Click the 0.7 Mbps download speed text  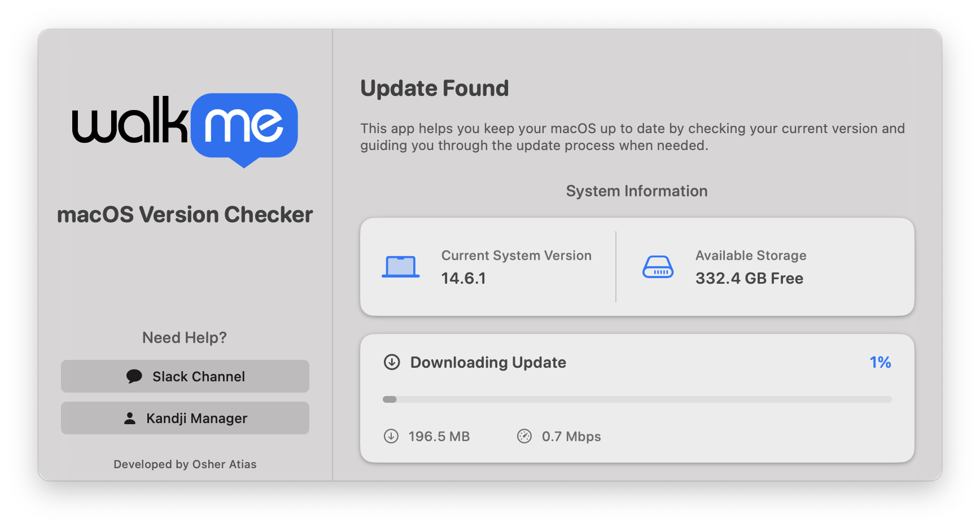click(571, 437)
